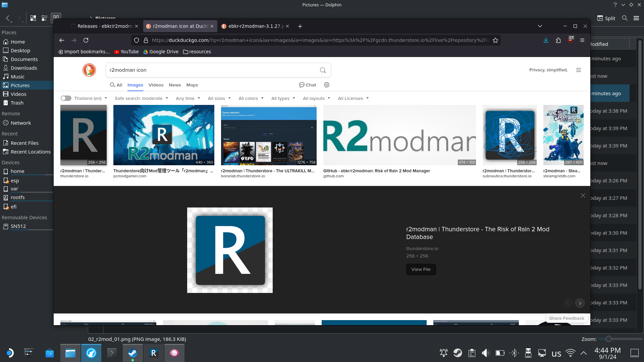644x362 pixels.
Task: Open the All layouts filter dropdown
Action: (x=316, y=98)
